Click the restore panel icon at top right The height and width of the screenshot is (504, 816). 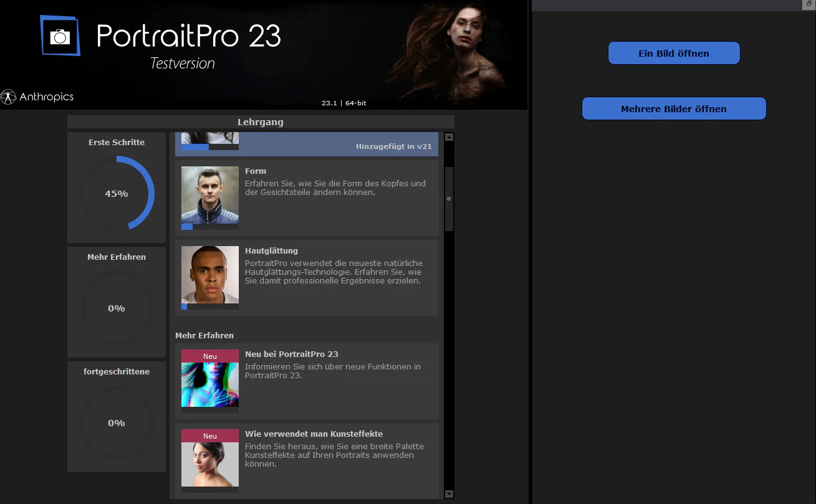point(808,4)
